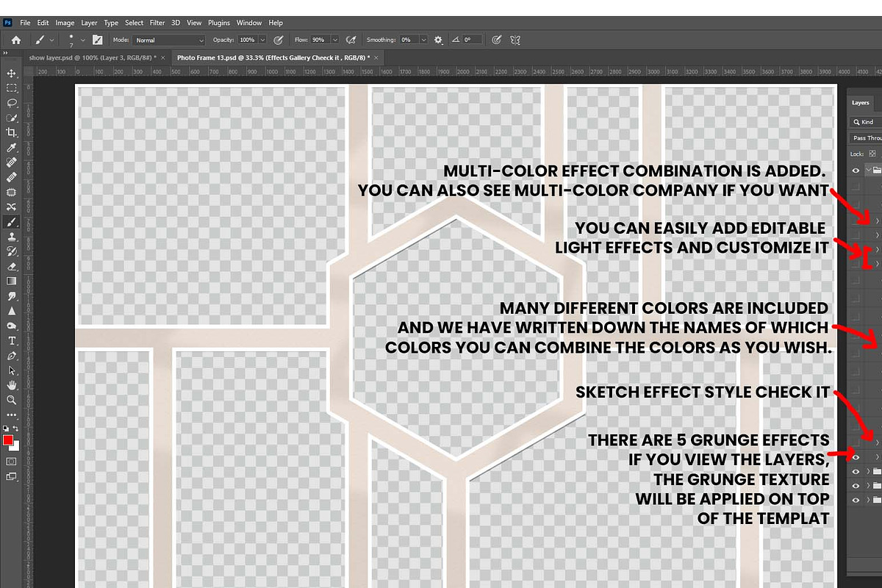Open the Window menu
Viewport: 882px width, 588px height.
(249, 23)
